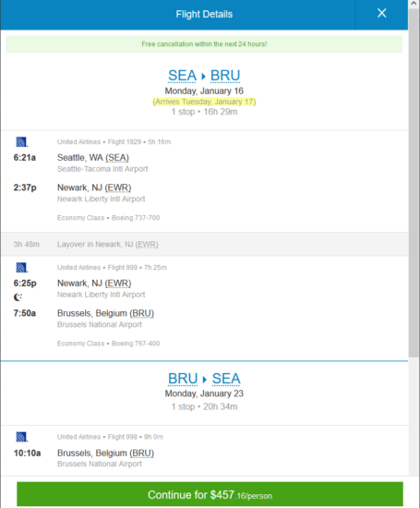Image resolution: width=420 pixels, height=508 pixels.
Task: Click the overnight moon icon below 6:25p
Action: click(18, 296)
